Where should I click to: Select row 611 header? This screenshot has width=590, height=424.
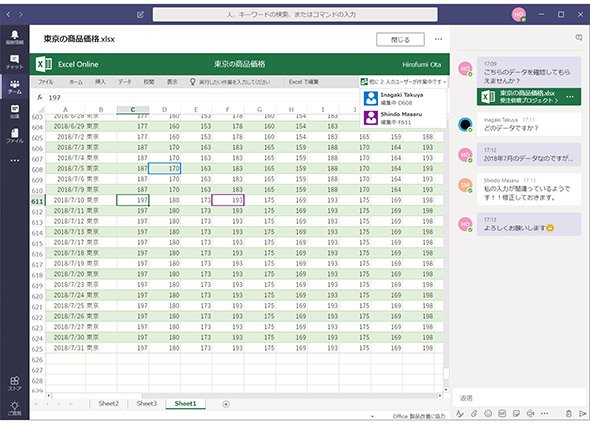(37, 201)
